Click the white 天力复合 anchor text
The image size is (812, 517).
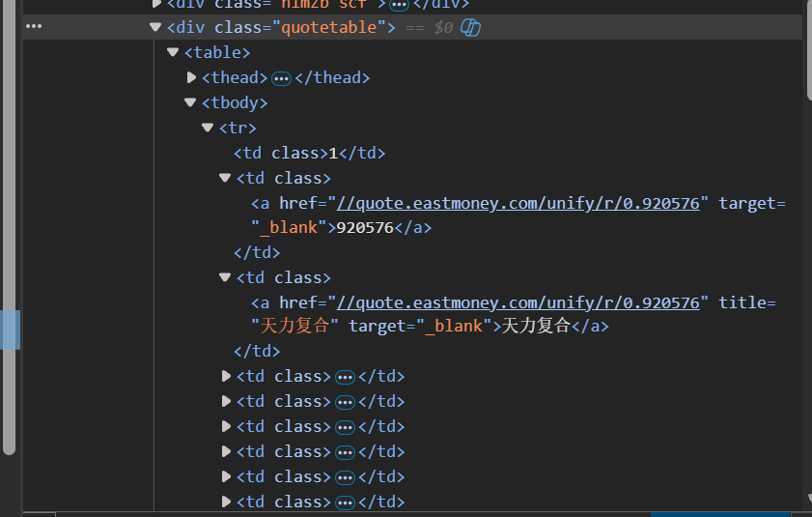click(536, 327)
